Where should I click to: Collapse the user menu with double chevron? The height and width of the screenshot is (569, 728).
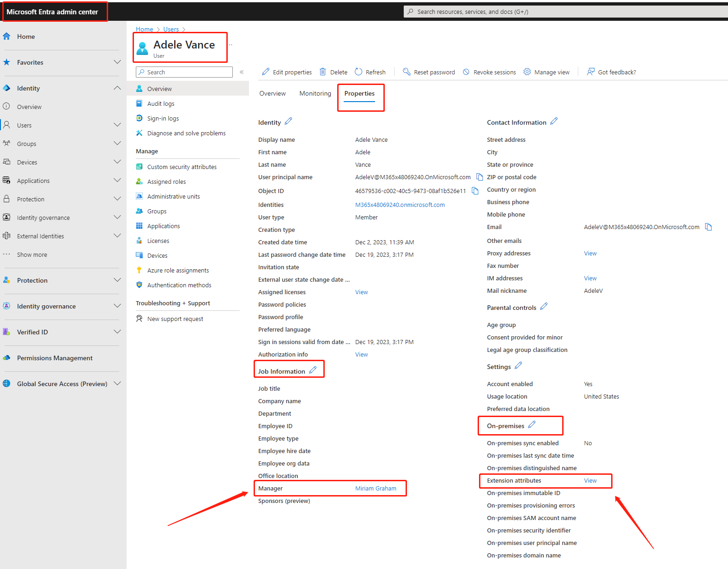click(242, 72)
